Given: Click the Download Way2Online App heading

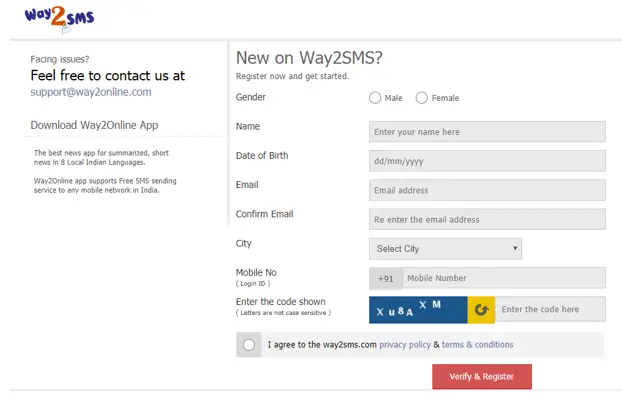Looking at the screenshot, I should (x=94, y=125).
